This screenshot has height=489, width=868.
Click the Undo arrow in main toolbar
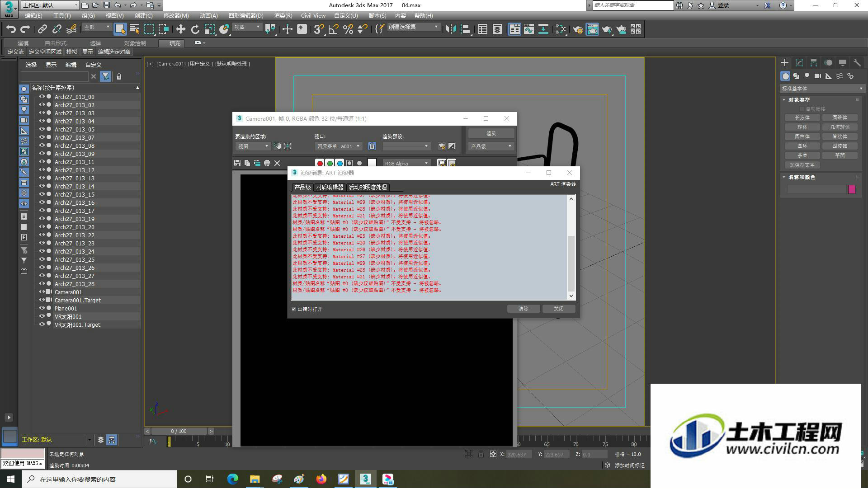coord(11,29)
